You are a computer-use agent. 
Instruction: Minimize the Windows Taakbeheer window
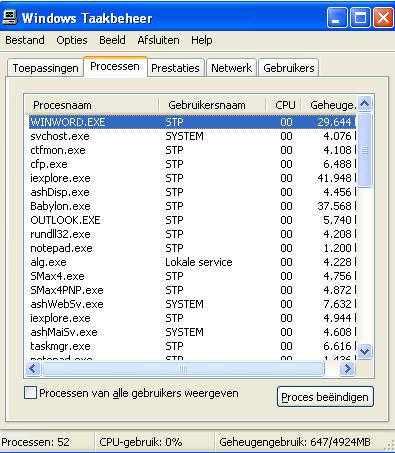[337, 17]
